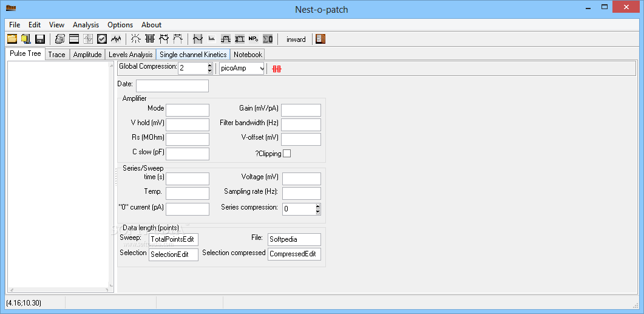Click the noisy waveform toolbar icon
This screenshot has height=314, width=644.
116,39
